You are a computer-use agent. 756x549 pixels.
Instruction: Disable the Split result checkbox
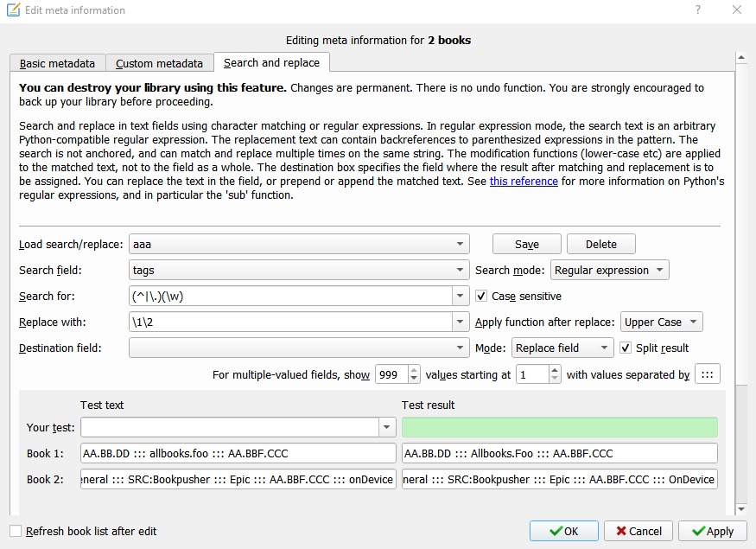pos(627,348)
